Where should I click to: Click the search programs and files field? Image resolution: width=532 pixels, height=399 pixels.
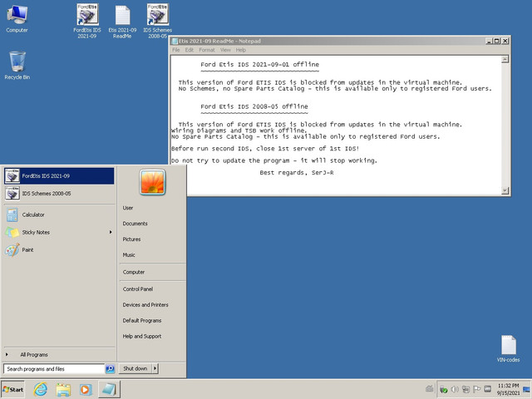[53, 369]
